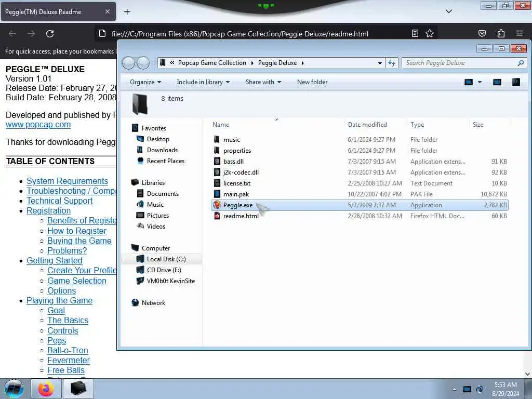This screenshot has width=532, height=399.
Task: Follow the System Requirements link
Action: pos(67,181)
